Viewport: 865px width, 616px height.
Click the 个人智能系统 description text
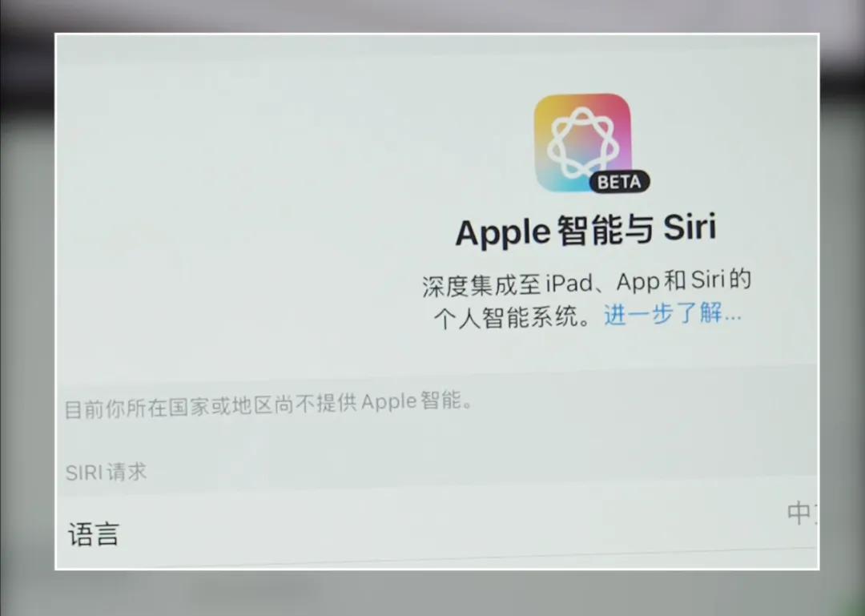coord(506,318)
